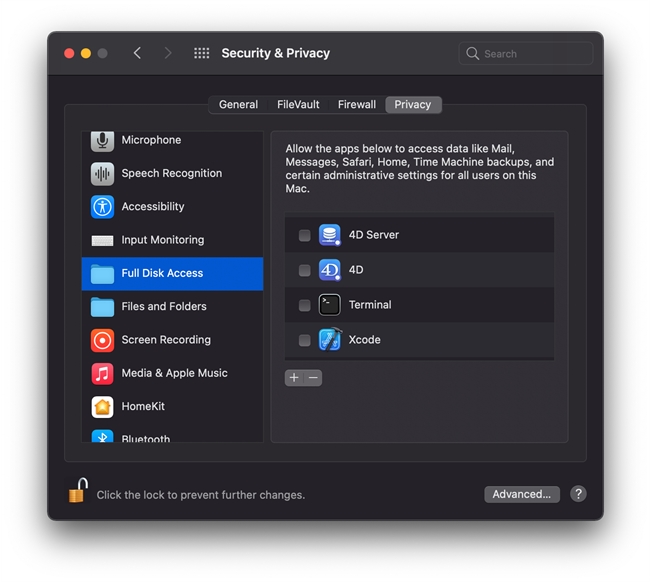Click the Advanced... button

pyautogui.click(x=521, y=494)
